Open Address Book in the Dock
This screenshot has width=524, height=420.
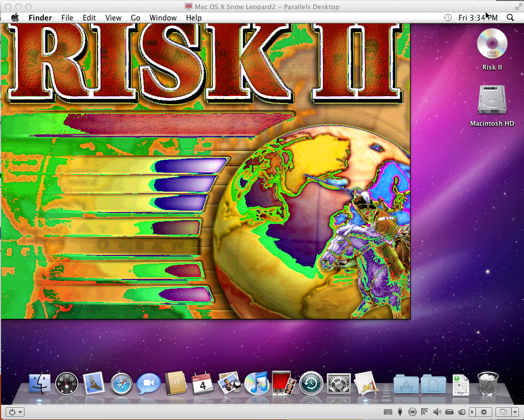coord(175,383)
